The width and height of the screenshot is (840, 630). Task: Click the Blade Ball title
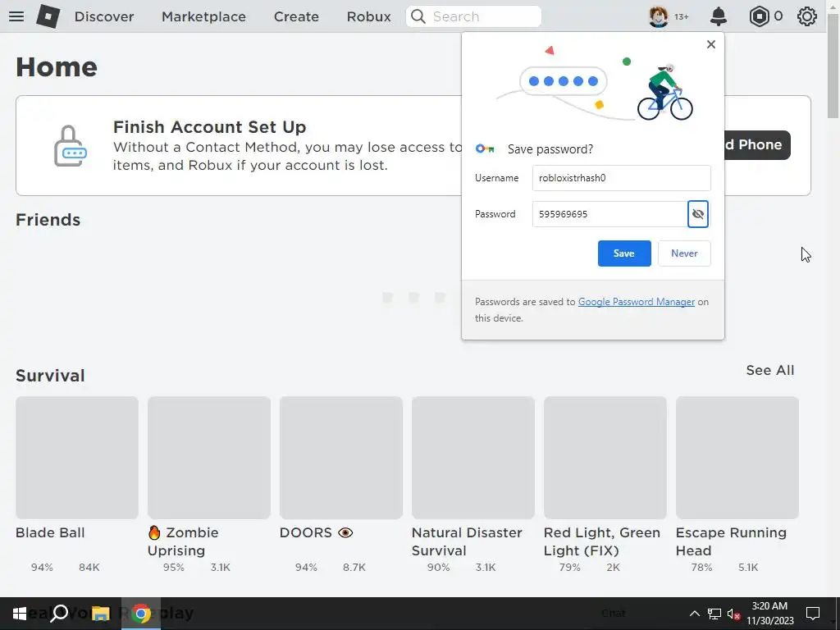click(50, 533)
